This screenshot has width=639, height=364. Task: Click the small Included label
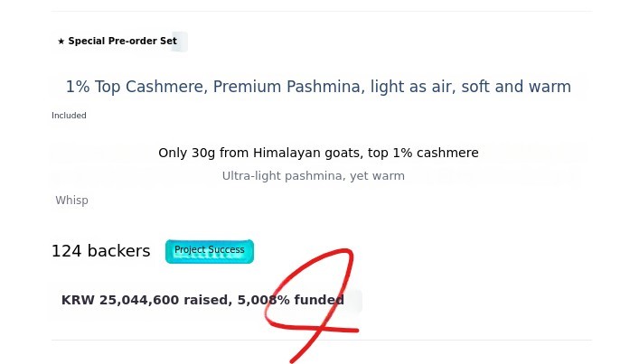point(69,116)
